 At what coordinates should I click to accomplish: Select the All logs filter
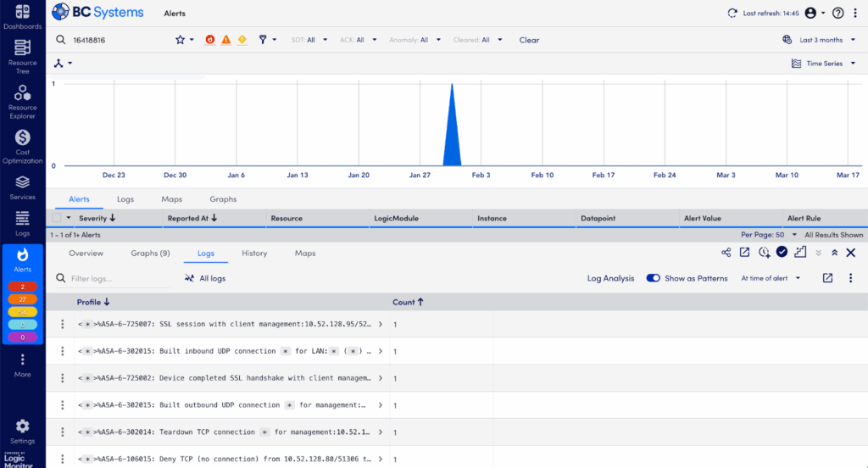coord(205,279)
